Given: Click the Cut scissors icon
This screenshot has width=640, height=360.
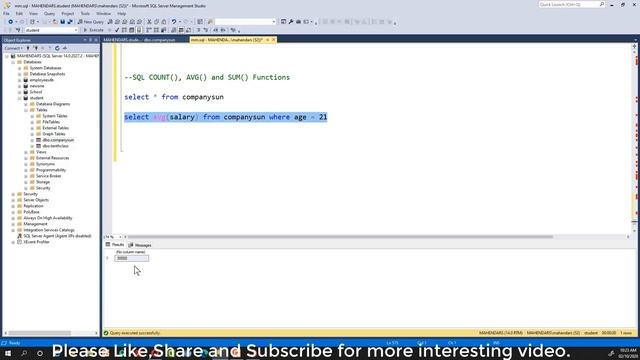Looking at the screenshot, I should pos(149,22).
